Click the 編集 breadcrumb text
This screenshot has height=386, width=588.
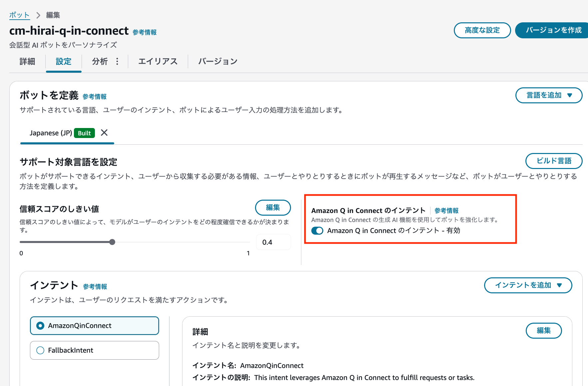[x=53, y=15]
